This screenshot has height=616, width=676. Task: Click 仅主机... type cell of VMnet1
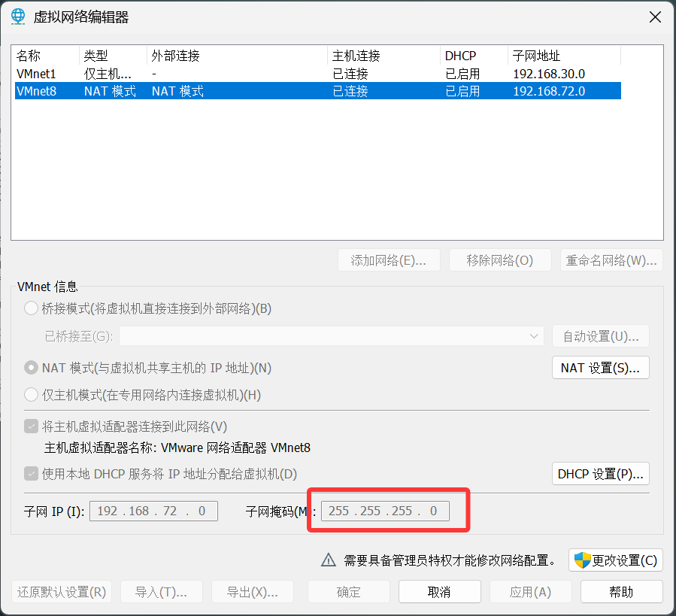(x=108, y=74)
